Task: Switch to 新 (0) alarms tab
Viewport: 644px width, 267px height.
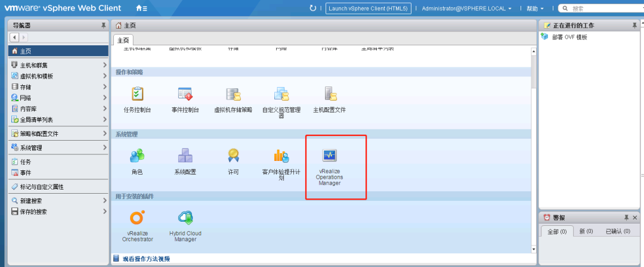Action: point(586,232)
